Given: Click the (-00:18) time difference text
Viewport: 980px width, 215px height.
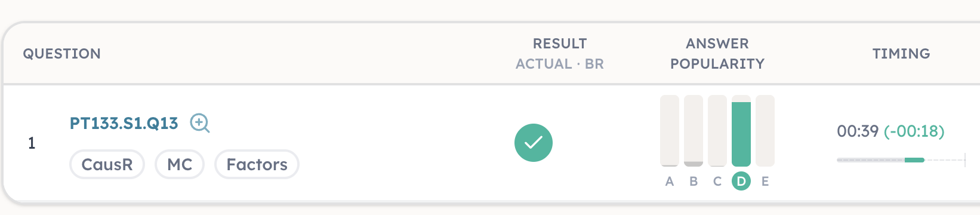Looking at the screenshot, I should coord(914,131).
